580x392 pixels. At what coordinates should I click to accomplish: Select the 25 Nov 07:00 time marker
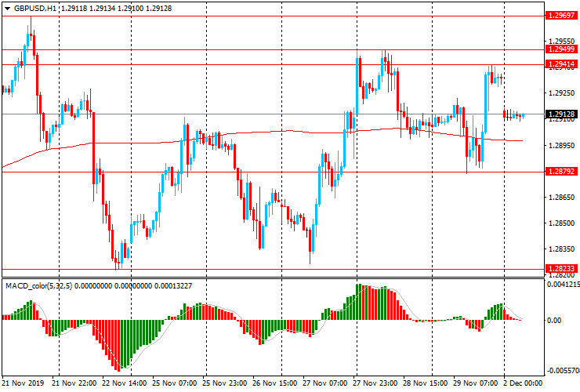pos(175,383)
